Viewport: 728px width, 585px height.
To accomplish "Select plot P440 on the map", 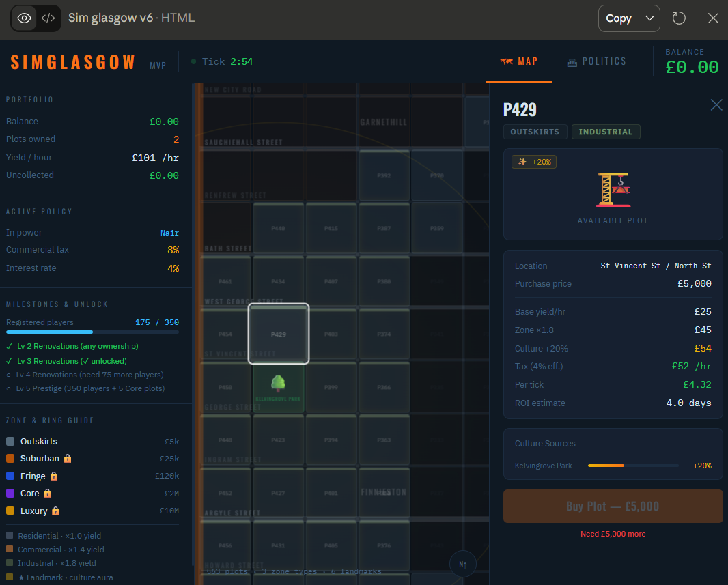I will point(278,228).
